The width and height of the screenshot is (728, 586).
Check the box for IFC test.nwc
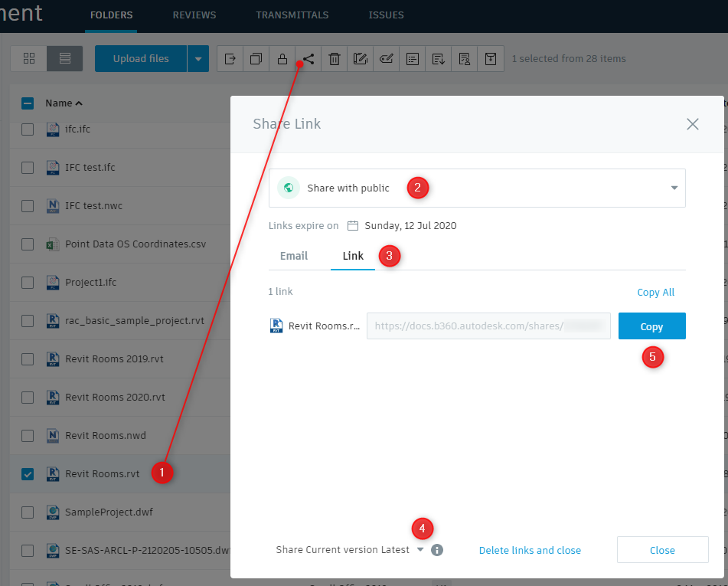pos(28,206)
